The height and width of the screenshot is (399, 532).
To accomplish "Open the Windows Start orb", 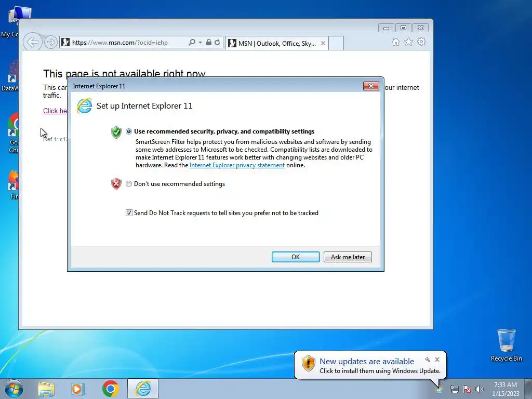I will click(x=14, y=389).
